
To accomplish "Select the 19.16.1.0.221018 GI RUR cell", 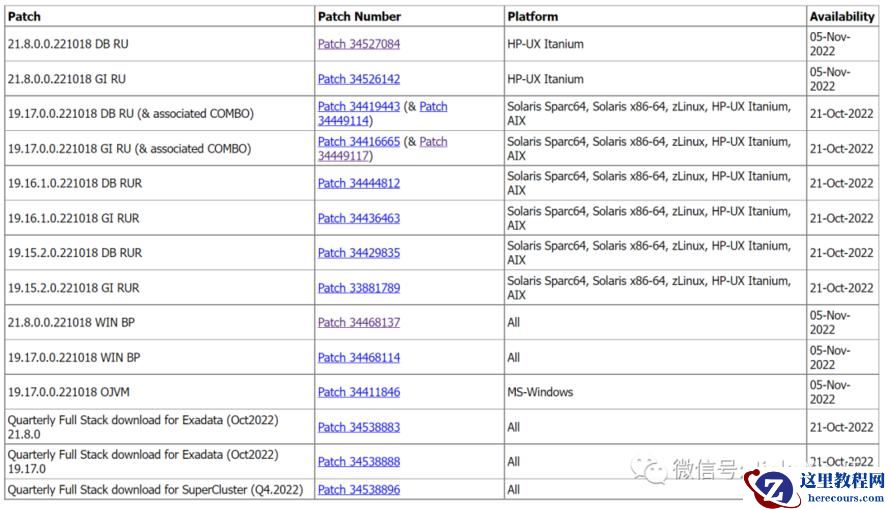I will point(159,218).
